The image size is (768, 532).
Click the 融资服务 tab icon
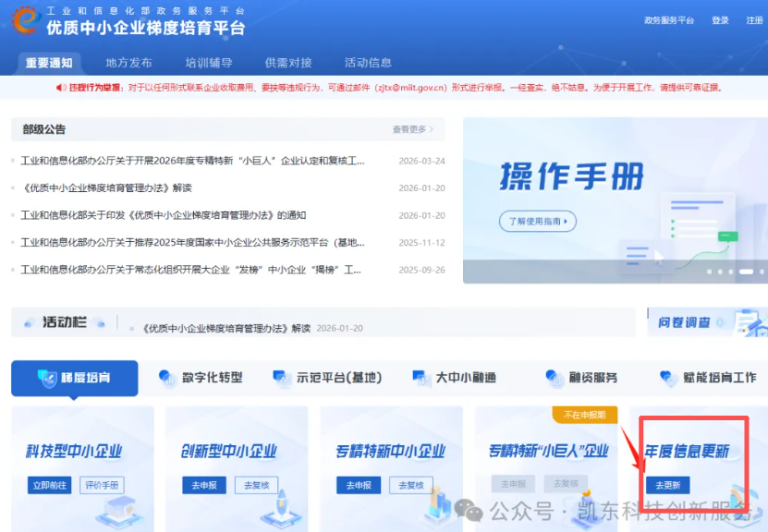[555, 378]
